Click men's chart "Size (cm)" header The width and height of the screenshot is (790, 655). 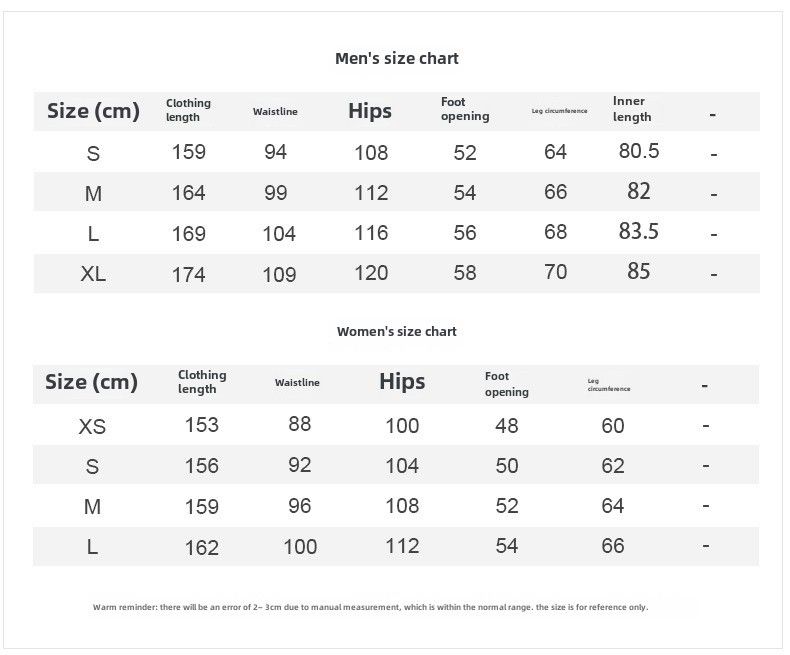pyautogui.click(x=93, y=111)
